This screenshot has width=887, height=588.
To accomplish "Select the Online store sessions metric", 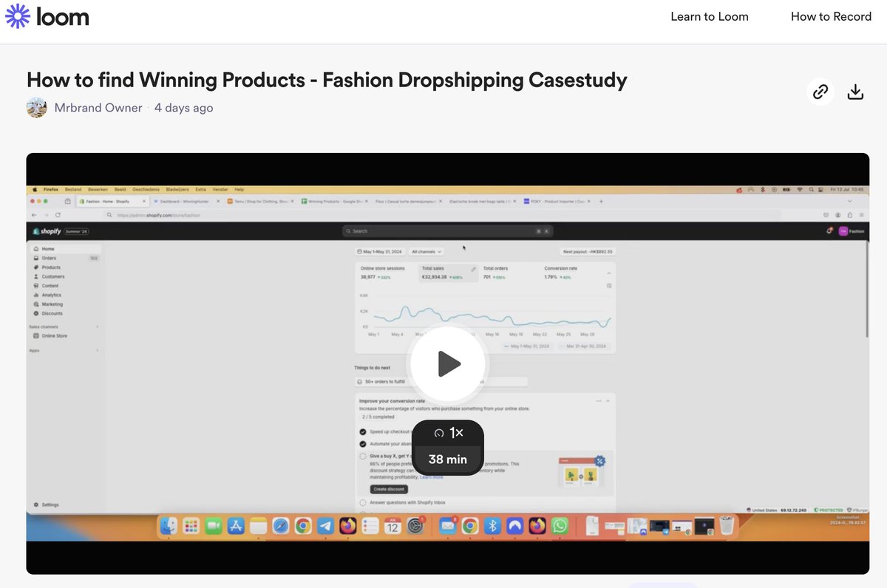I will 384,273.
